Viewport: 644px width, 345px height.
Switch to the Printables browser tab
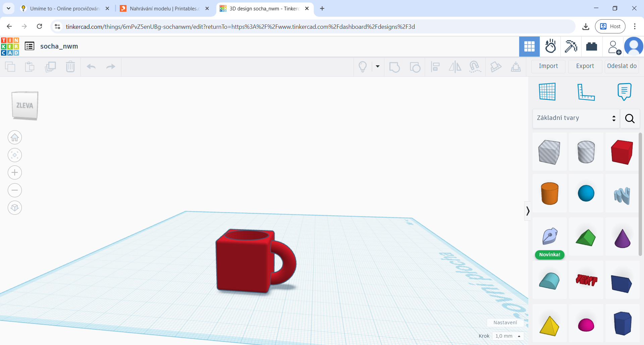(x=165, y=8)
